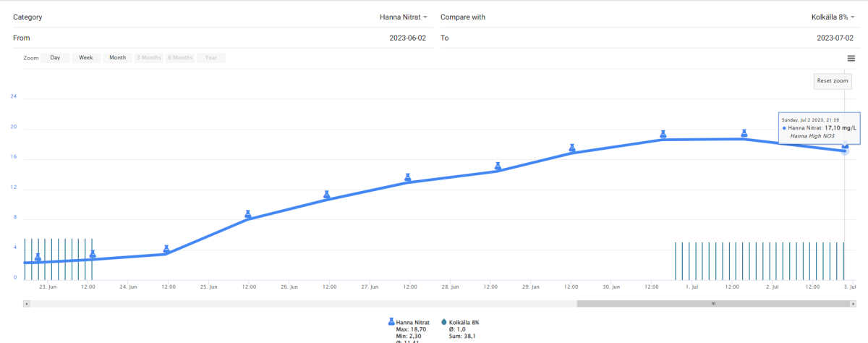This screenshot has height=343, width=868.
Task: Click the 'Compare with' label
Action: click(463, 17)
